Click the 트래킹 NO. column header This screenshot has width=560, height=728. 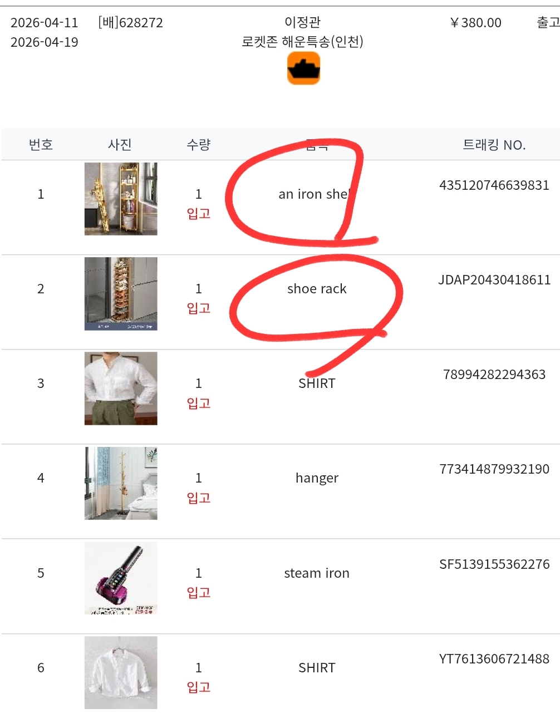(494, 145)
